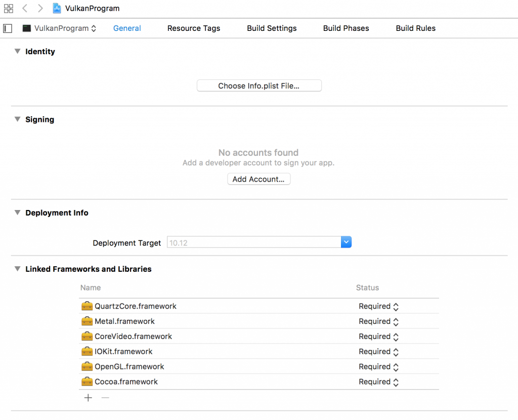Click the Metal.framework briefcase icon
Viewport: 518px width, 420px height.
point(87,321)
